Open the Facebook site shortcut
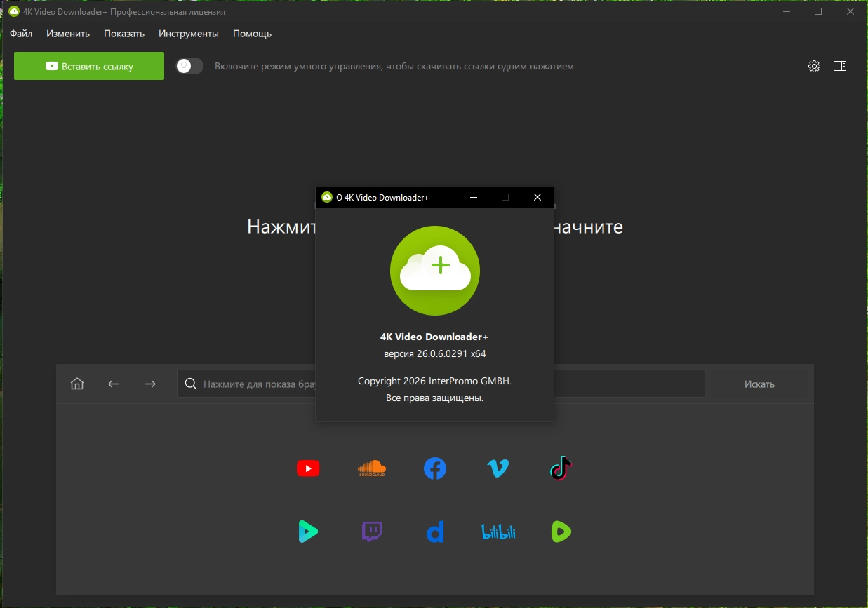This screenshot has height=608, width=868. (x=435, y=468)
